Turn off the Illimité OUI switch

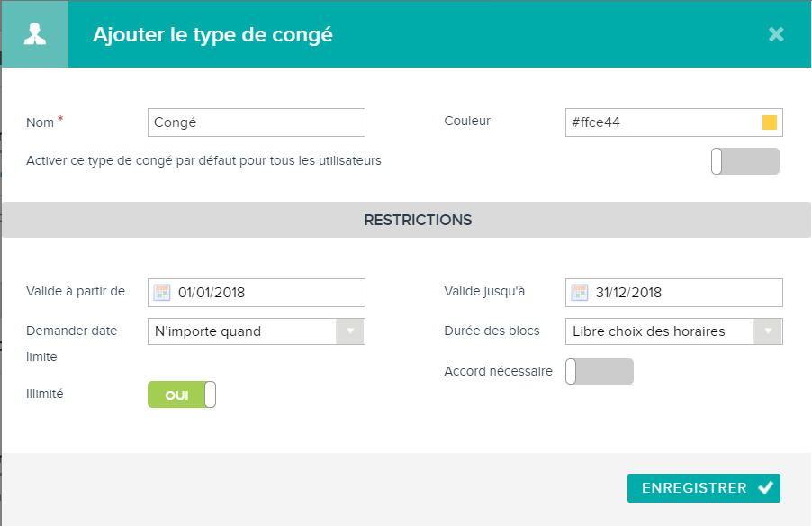[182, 394]
